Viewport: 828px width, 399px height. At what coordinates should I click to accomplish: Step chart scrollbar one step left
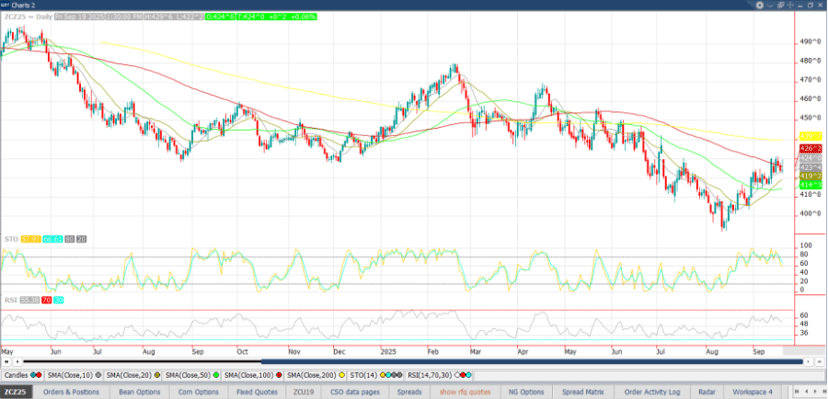coord(17,362)
